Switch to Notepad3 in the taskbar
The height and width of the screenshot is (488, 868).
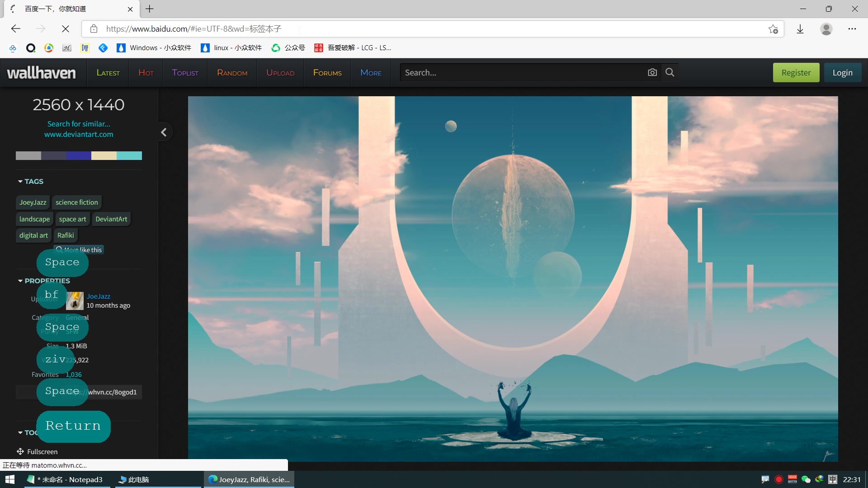67,479
